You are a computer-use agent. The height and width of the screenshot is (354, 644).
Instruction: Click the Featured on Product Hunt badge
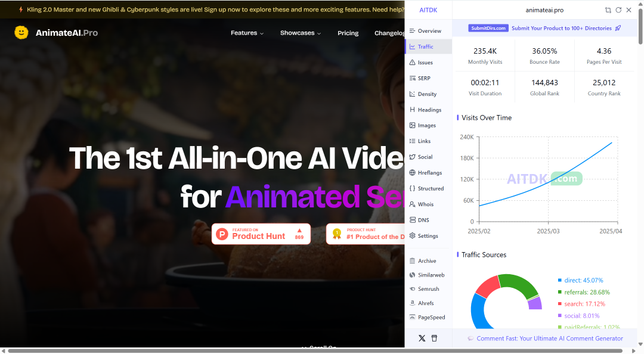coord(261,234)
